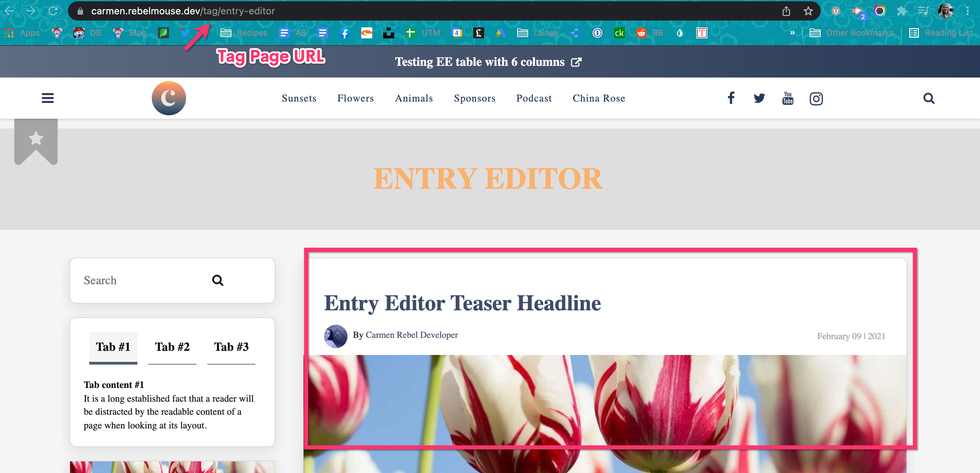
Task: Open the Entry Editor Teaser Headline article
Action: point(462,303)
